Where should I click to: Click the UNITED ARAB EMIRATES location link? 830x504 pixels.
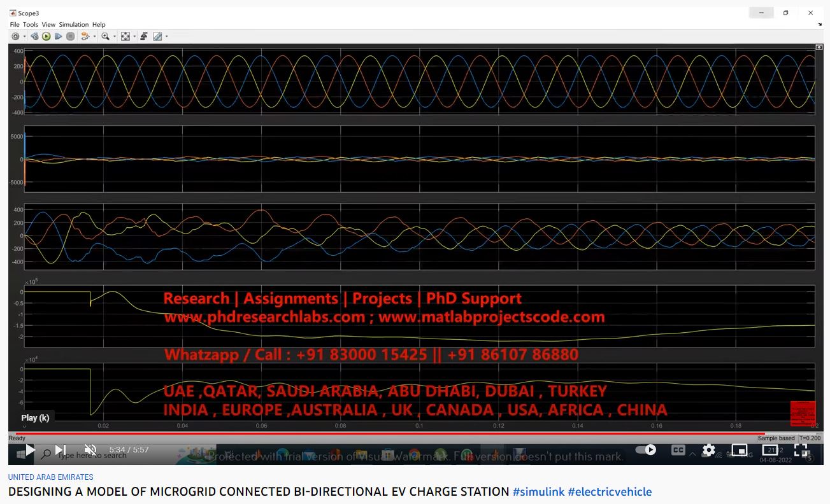(x=51, y=477)
